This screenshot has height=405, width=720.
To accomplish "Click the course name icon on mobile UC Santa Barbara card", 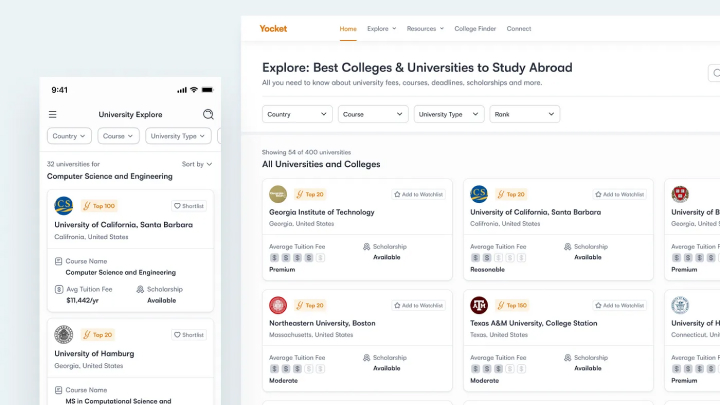I will click(58, 261).
